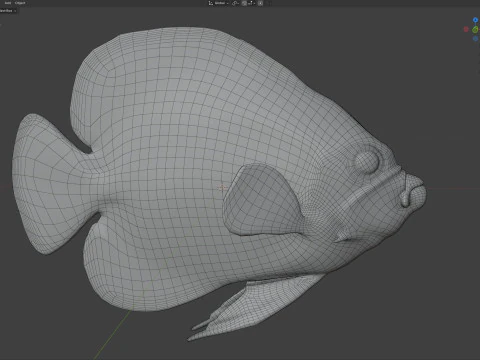Screen dimensions: 480x360
Task: Open the shading mode dropdown at top left
Action: [7, 11]
